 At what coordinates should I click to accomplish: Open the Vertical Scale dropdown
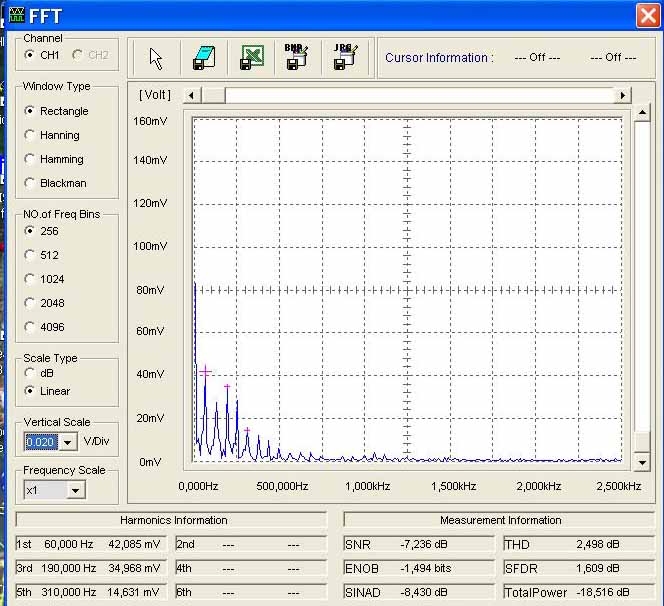68,442
